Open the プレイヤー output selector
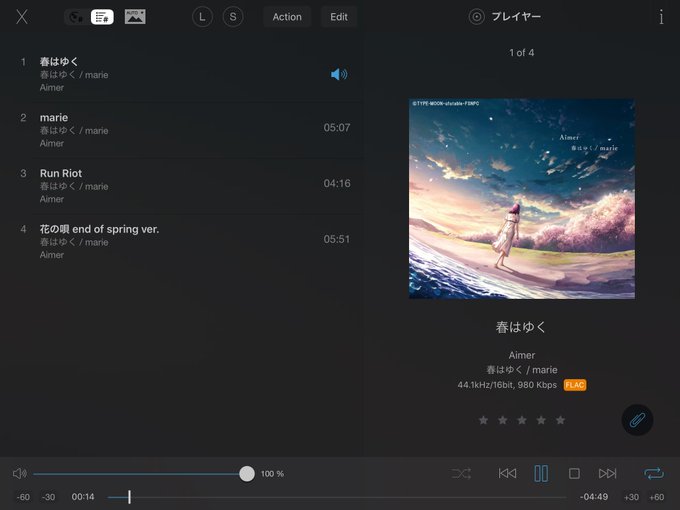680x510 pixels. click(505, 17)
